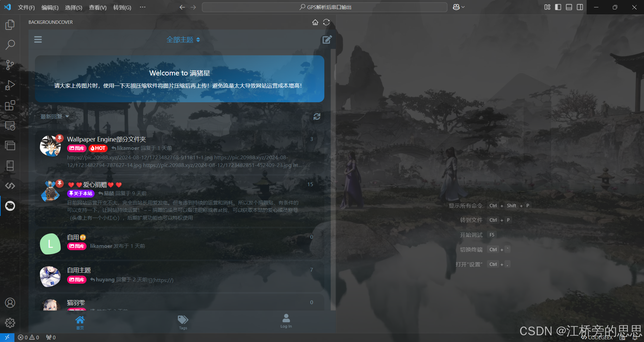The height and width of the screenshot is (342, 644).
Task: Click the reply count 15 on 爱心捐赠
Action: point(310,184)
